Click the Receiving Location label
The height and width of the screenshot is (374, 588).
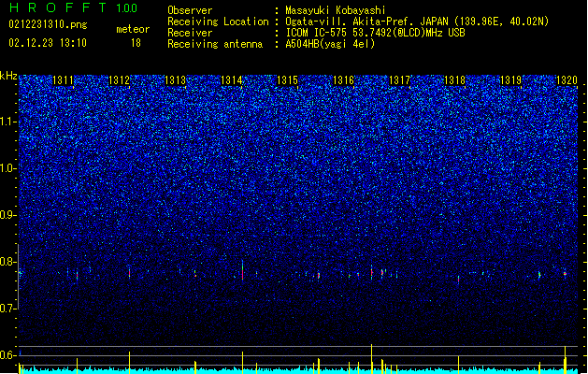click(218, 22)
